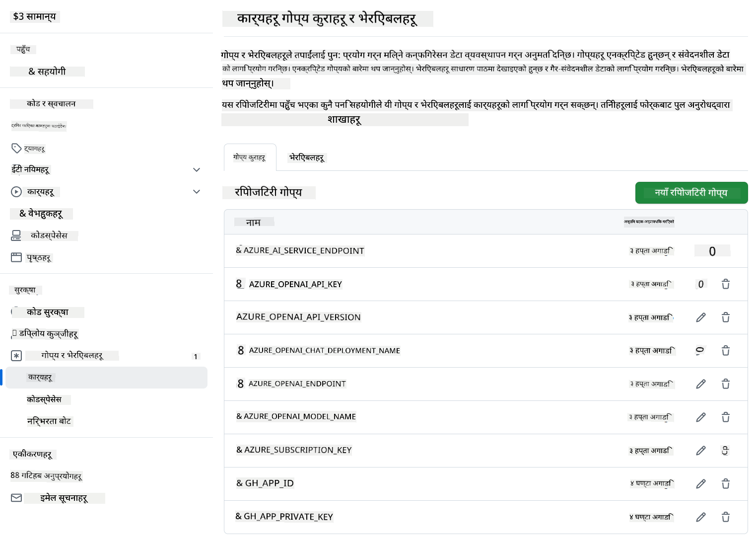Switch to the गोप्य कुराहरू tab

[249, 157]
